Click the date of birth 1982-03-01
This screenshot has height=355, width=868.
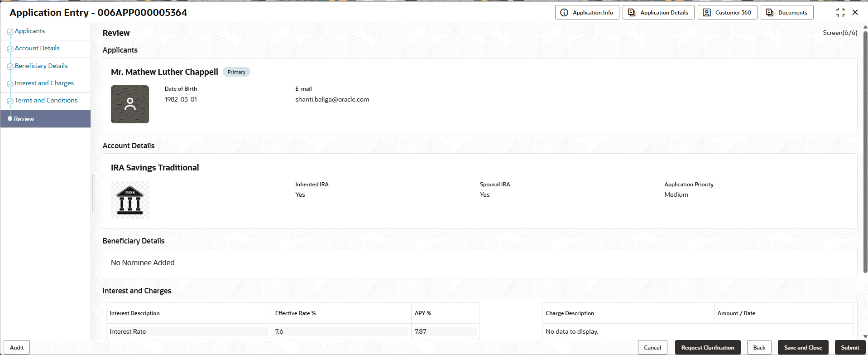click(181, 99)
